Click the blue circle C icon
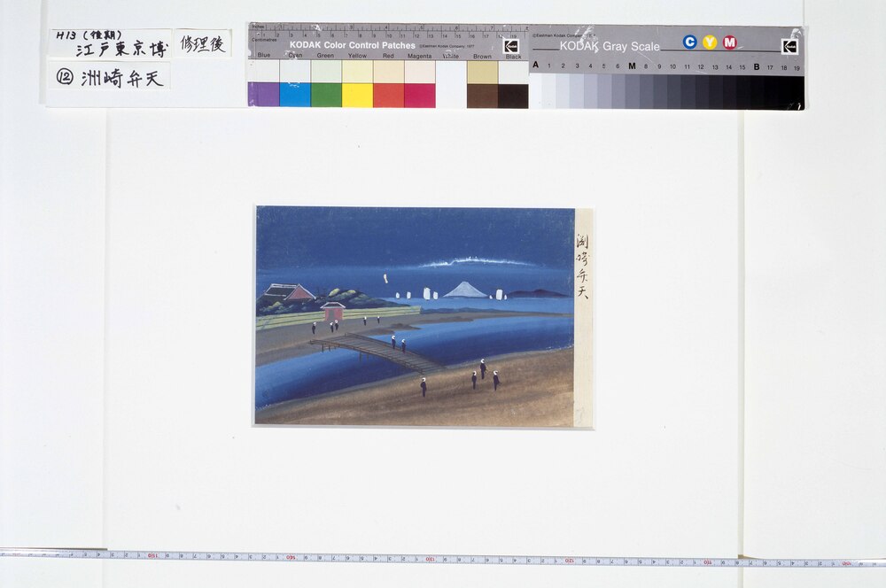The width and height of the screenshot is (886, 588). click(x=689, y=42)
